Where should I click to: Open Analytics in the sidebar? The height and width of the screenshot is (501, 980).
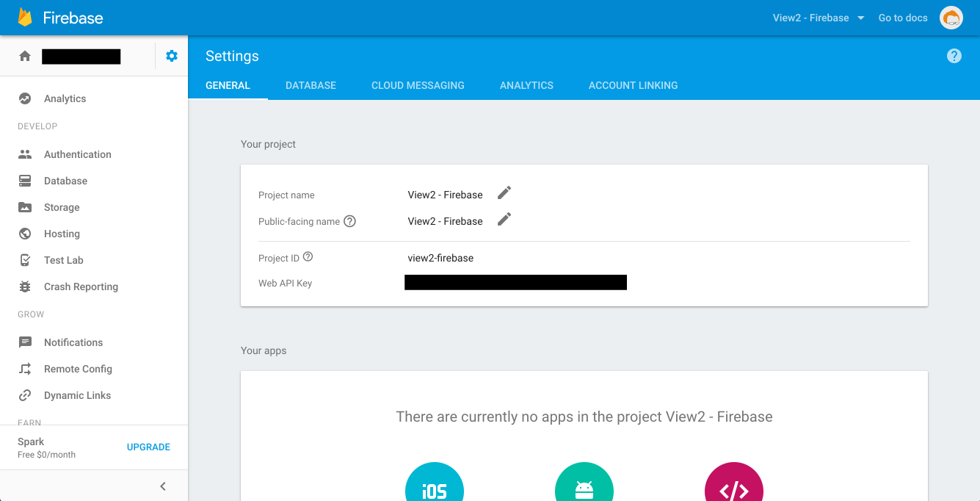[94, 98]
